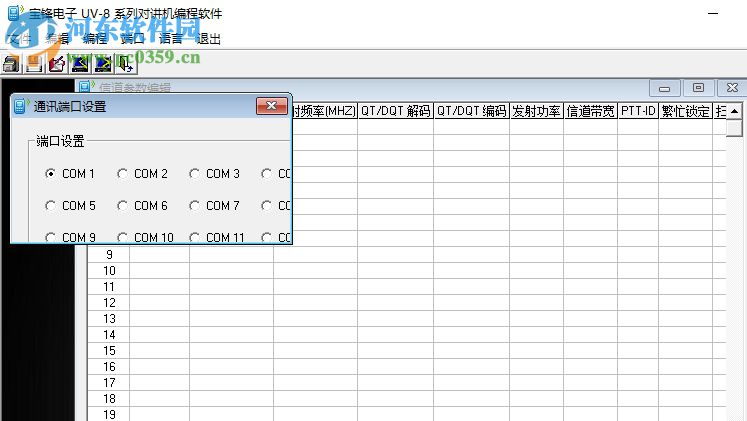Select row header number 19
747x421 pixels.
(x=109, y=414)
